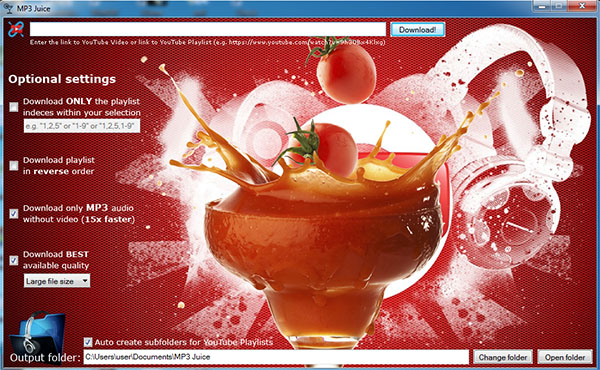This screenshot has width=600, height=370.
Task: Click the output folder path field
Action: 276,357
